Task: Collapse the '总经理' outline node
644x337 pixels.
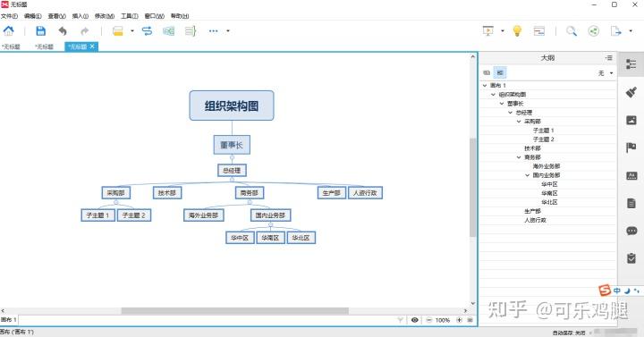Action: click(x=511, y=113)
